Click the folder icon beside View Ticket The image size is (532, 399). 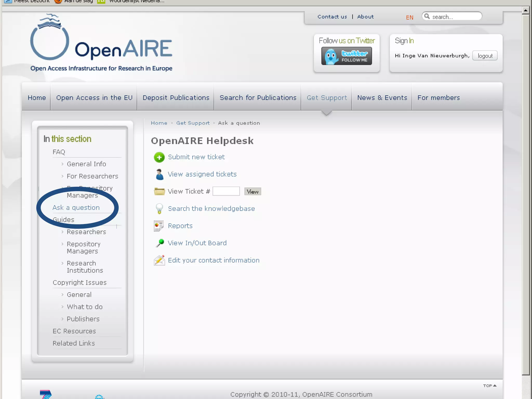tap(159, 191)
